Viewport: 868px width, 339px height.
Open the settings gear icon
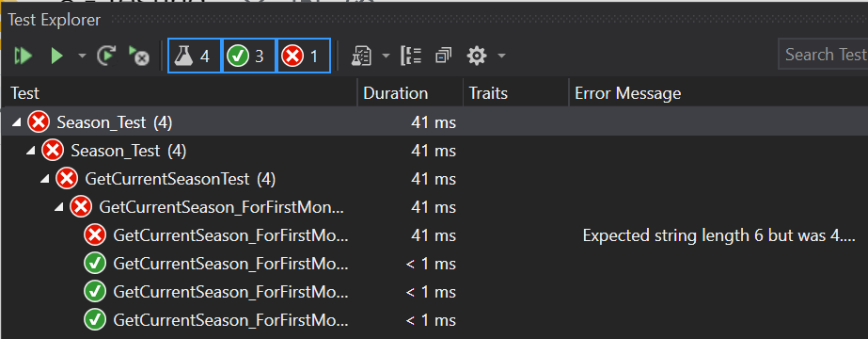pyautogui.click(x=477, y=56)
